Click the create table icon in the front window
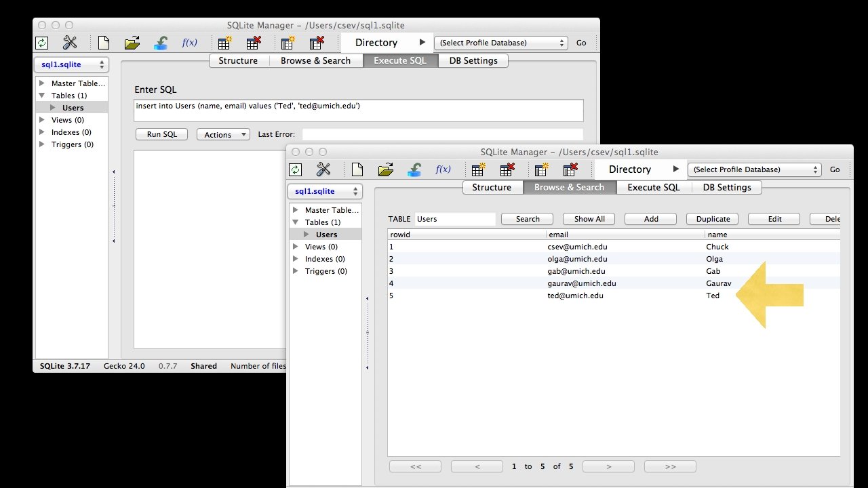Viewport: 868px width, 488px height. tap(479, 169)
